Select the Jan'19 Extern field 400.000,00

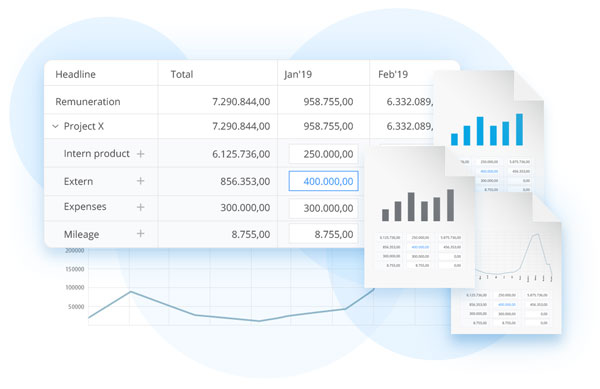coord(323,181)
